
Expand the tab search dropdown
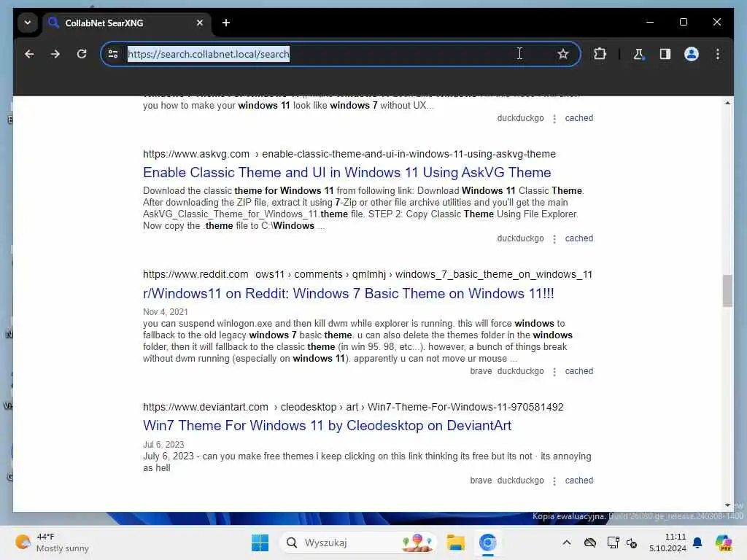tap(28, 23)
